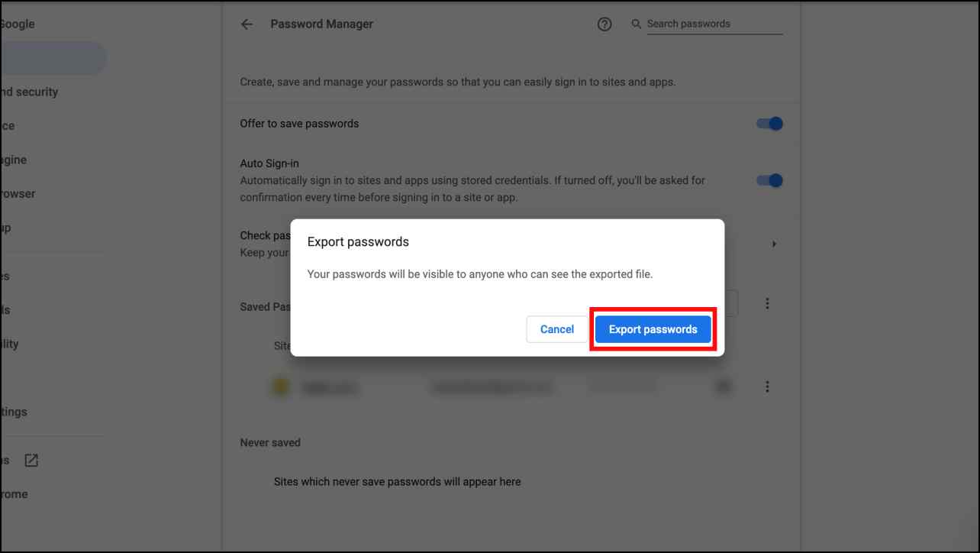Show password eye icon for saved entry
The image size is (980, 553).
click(722, 387)
